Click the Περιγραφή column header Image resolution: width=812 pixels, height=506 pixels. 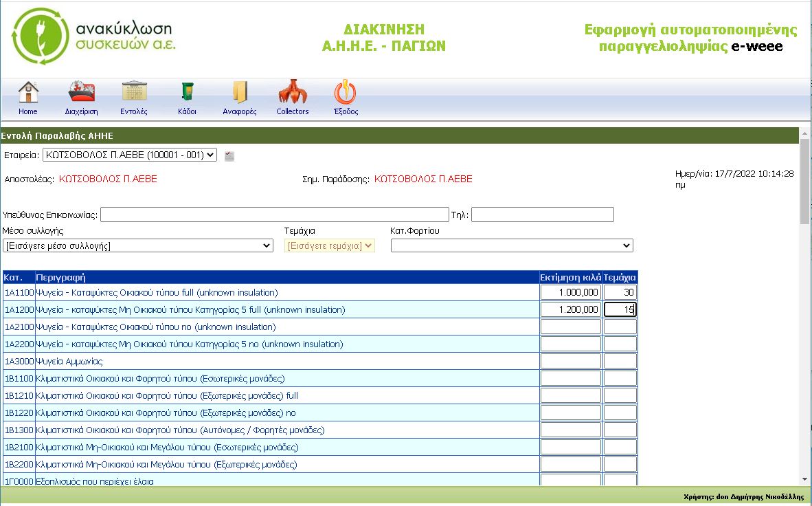tap(287, 277)
